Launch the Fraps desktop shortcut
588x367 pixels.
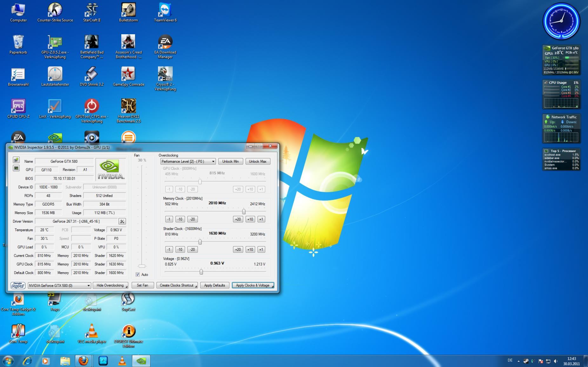55,302
